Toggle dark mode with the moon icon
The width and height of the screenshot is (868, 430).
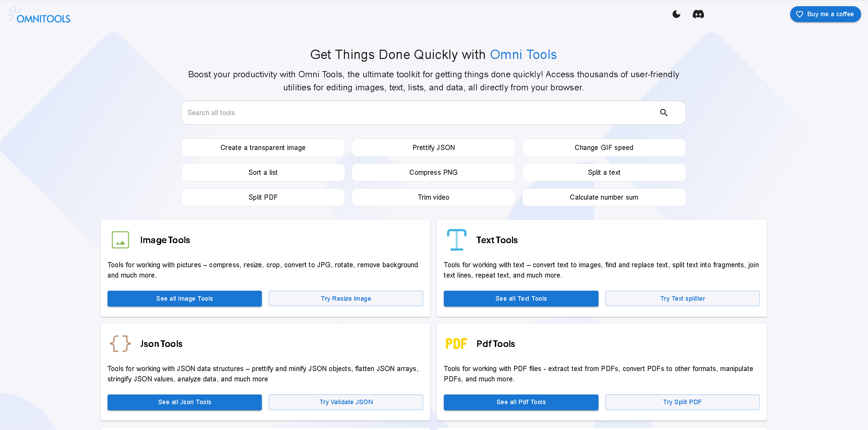(x=676, y=14)
